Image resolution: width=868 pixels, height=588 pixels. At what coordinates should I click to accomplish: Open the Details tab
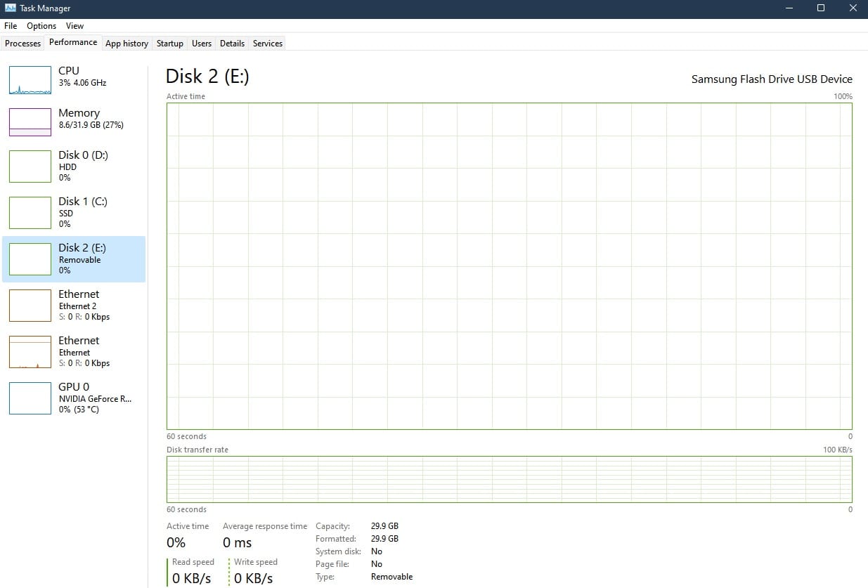[x=232, y=44]
